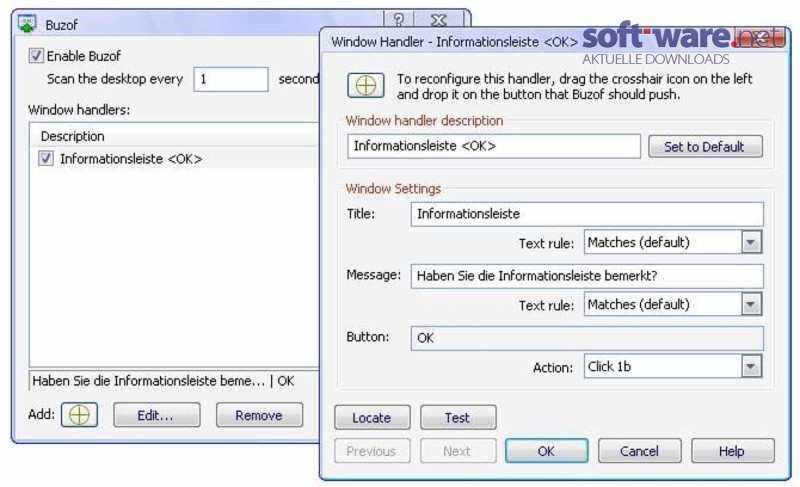
Task: Click the Window handler description text field
Action: 493,146
